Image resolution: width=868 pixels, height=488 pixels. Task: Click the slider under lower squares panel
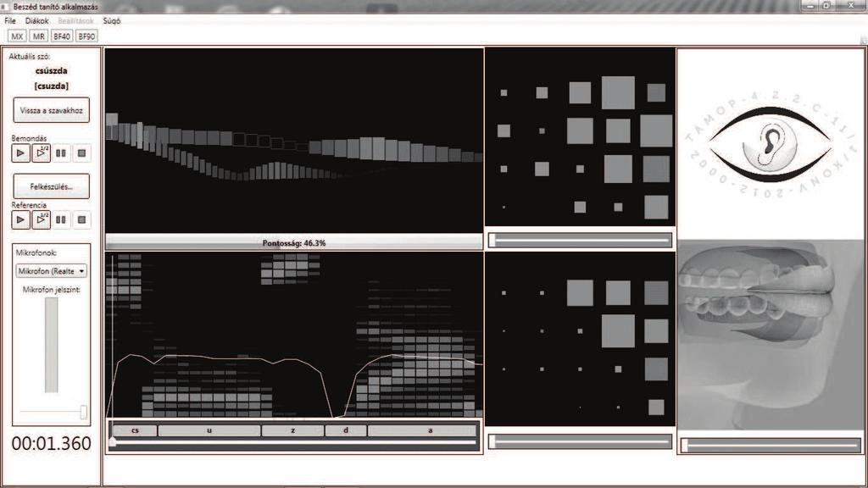pyautogui.click(x=580, y=441)
